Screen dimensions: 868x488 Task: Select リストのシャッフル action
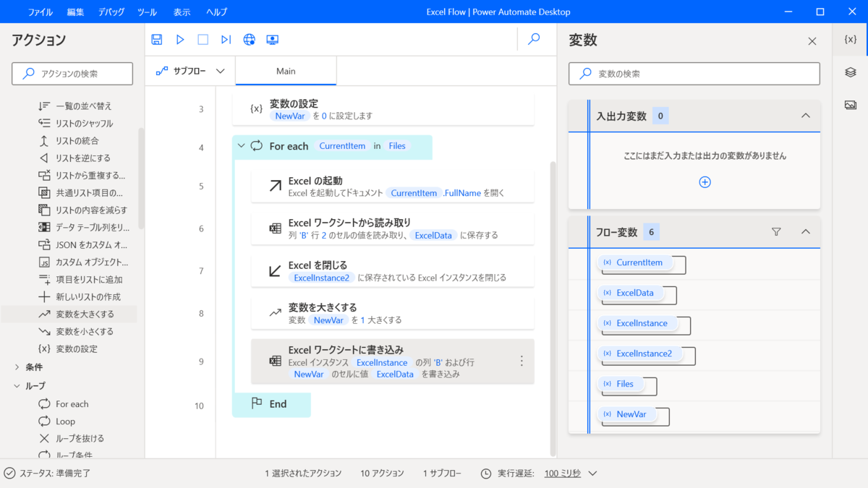75,124
